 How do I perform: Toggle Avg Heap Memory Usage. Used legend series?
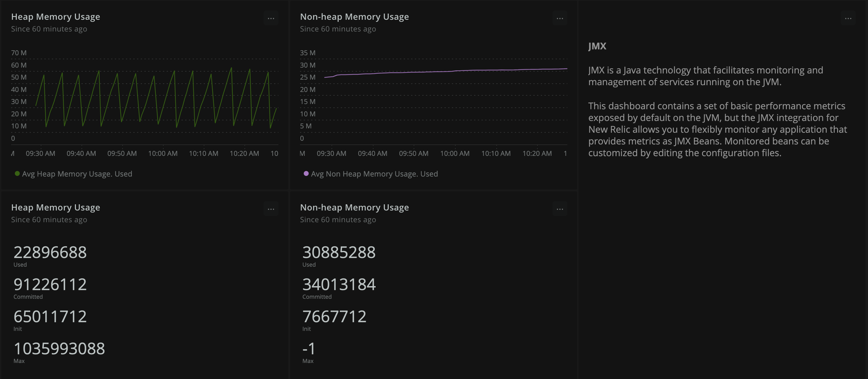pyautogui.click(x=77, y=174)
